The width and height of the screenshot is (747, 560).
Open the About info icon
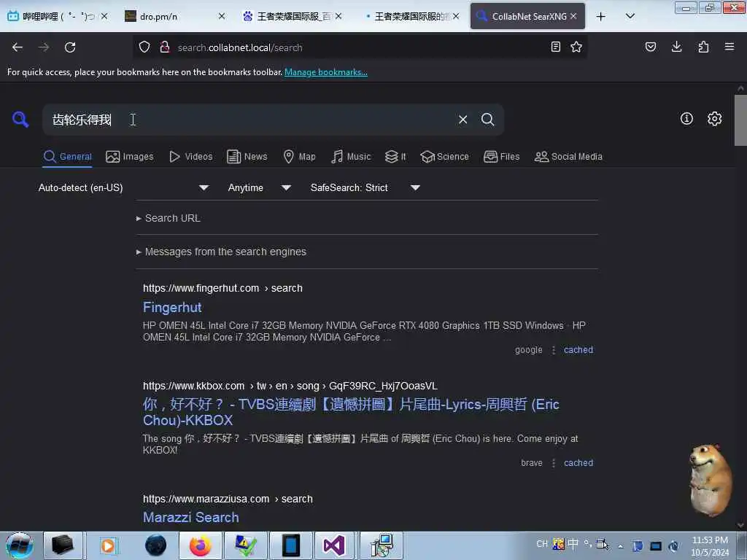[x=686, y=119]
